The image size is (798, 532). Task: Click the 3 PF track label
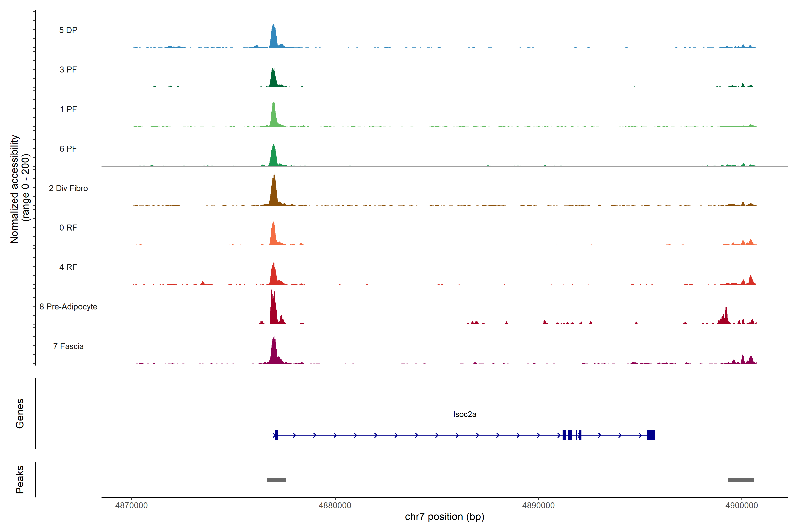[68, 70]
